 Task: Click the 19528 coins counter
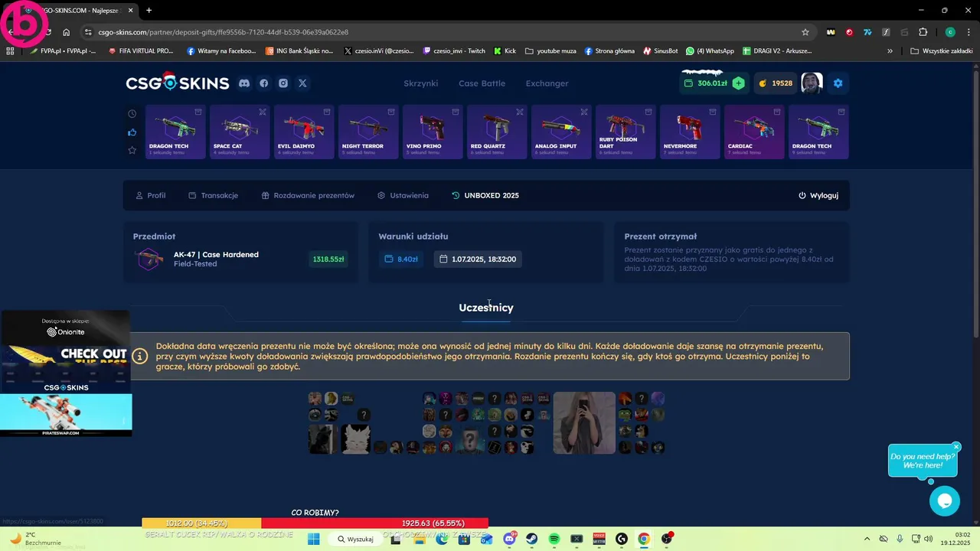point(776,83)
